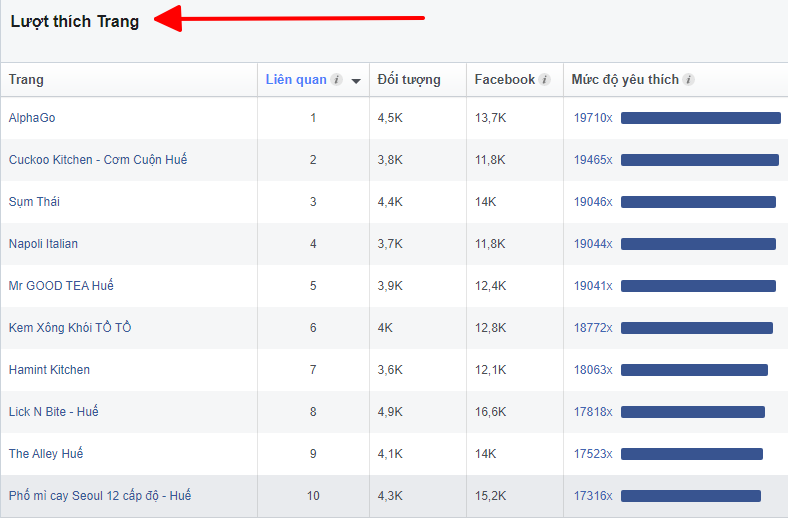Click audience value 4,5K for AlphaGo

pyautogui.click(x=390, y=118)
